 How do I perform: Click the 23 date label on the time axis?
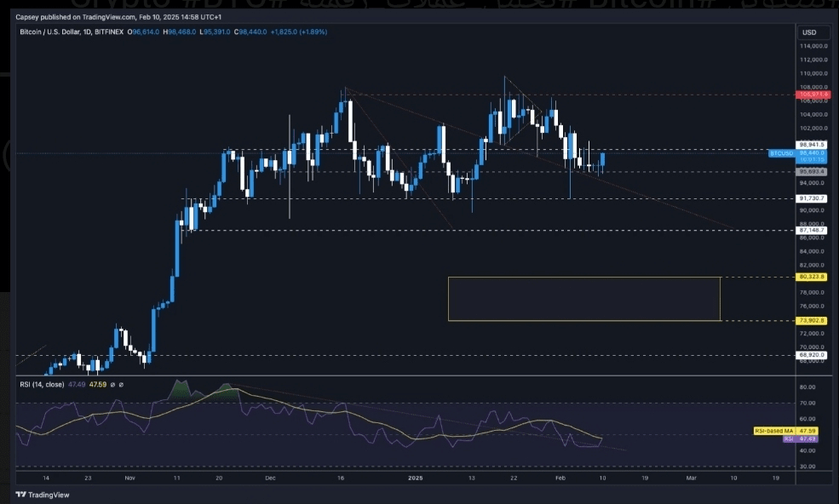pyautogui.click(x=88, y=478)
